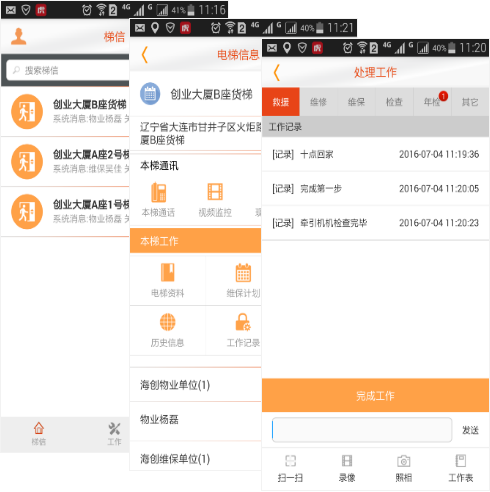
Task: Tap the 完成工作 button
Action: click(375, 395)
